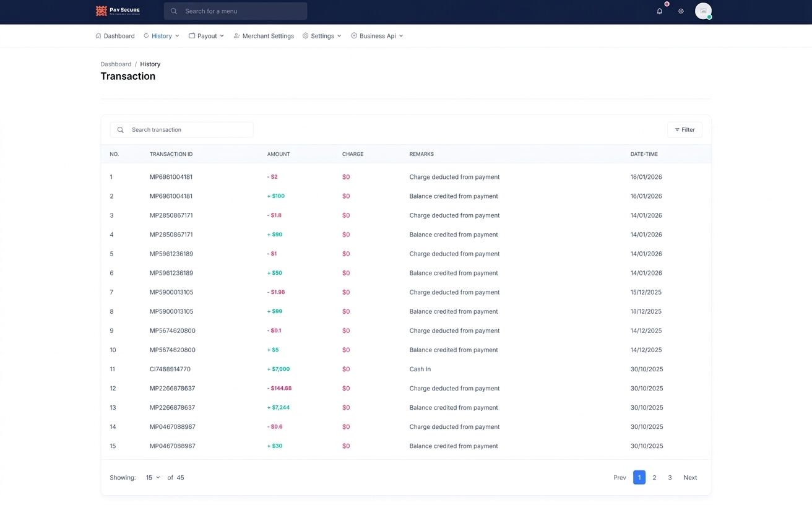Expand the Business Api menu chevron

click(x=401, y=36)
